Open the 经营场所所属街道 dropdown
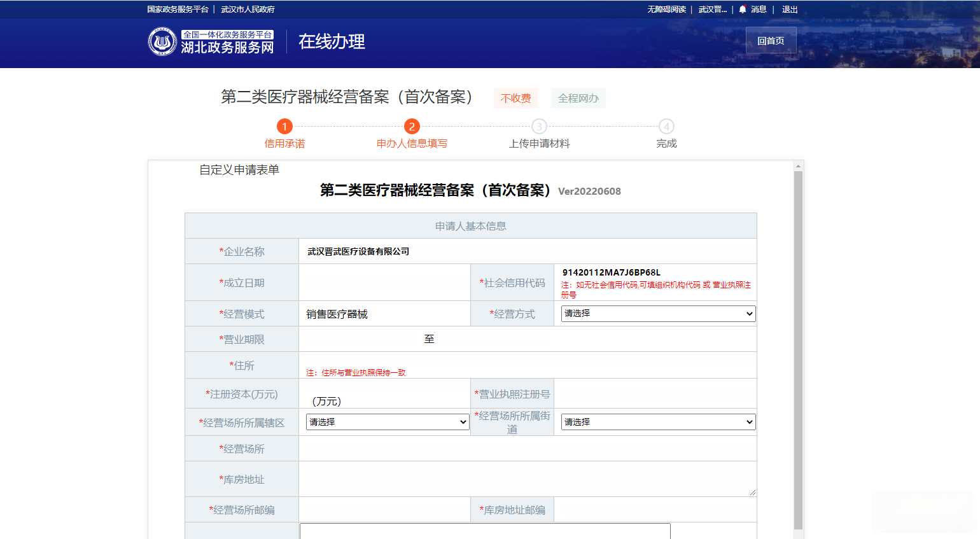980x539 pixels. [x=658, y=422]
